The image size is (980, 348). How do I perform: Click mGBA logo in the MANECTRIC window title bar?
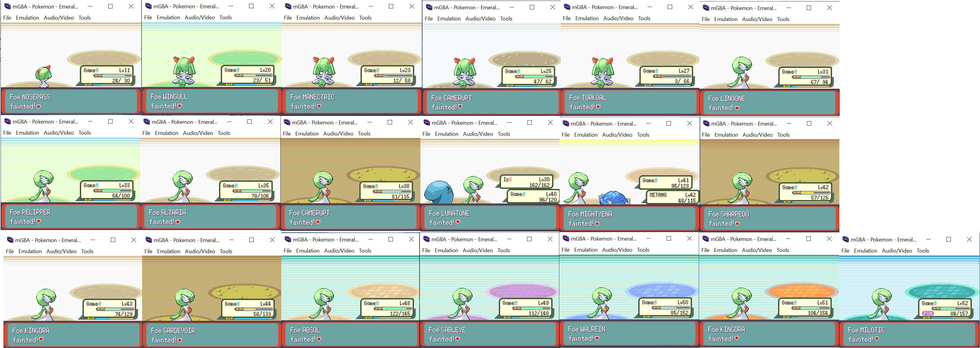(x=288, y=6)
